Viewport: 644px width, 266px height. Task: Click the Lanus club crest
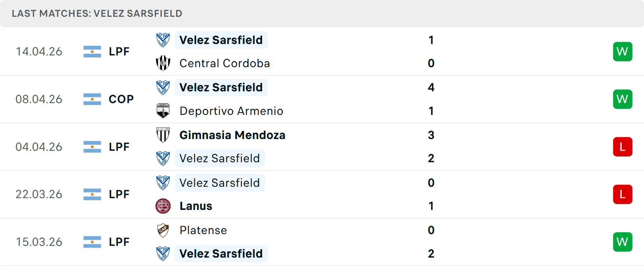coord(163,206)
